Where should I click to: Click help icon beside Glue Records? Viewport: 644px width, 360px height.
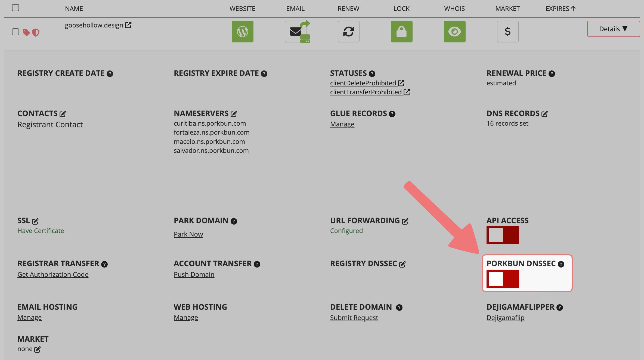392,114
